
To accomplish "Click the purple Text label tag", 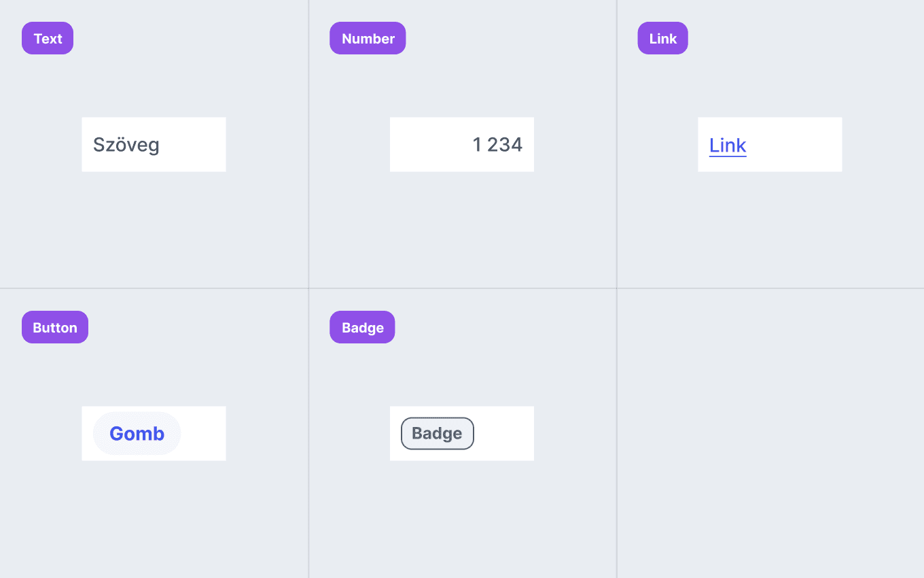I will (48, 38).
